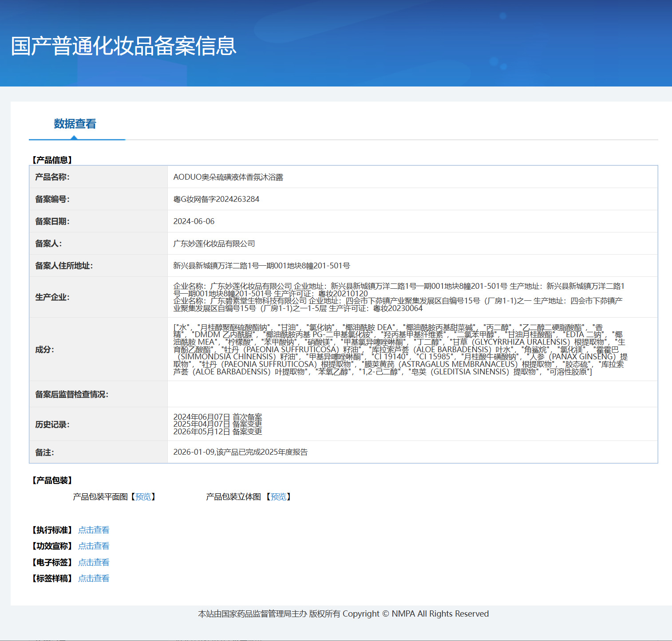
Task: Click the 产品名称 row label
Action: tap(52, 177)
